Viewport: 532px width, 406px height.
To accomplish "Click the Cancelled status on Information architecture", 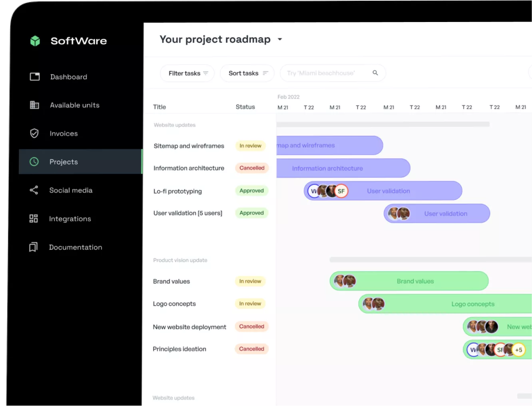I will coord(252,168).
